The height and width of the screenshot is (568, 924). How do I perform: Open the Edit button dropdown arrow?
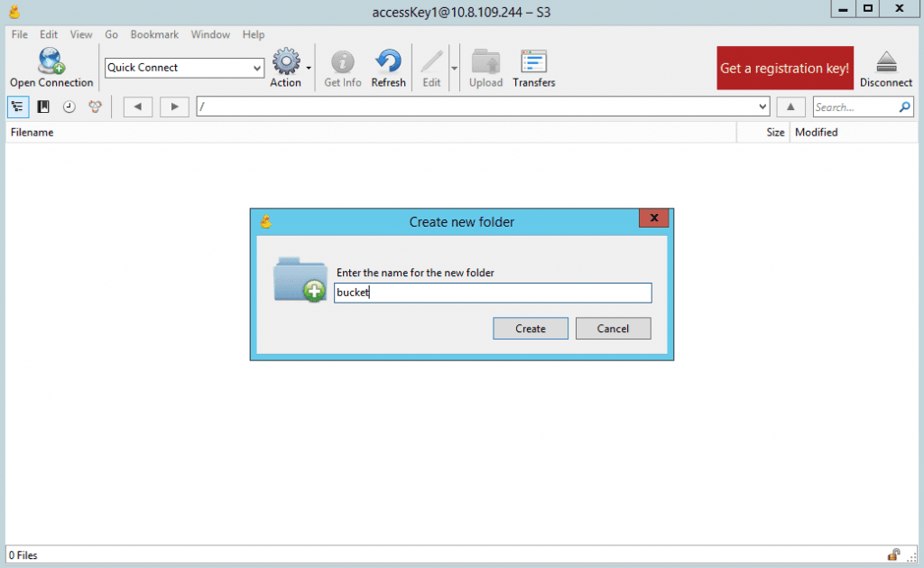[x=454, y=68]
